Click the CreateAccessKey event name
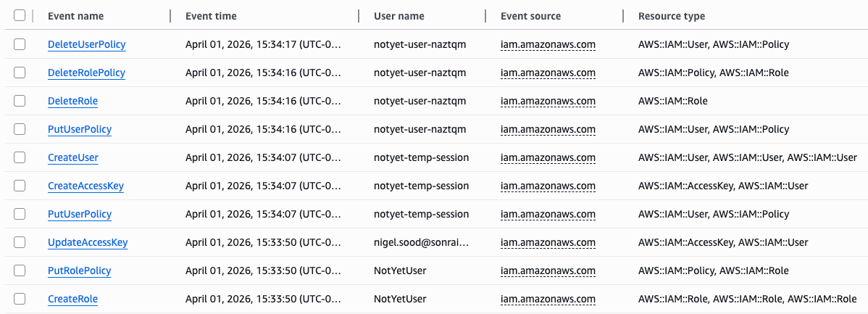The height and width of the screenshot is (314, 868). (85, 186)
